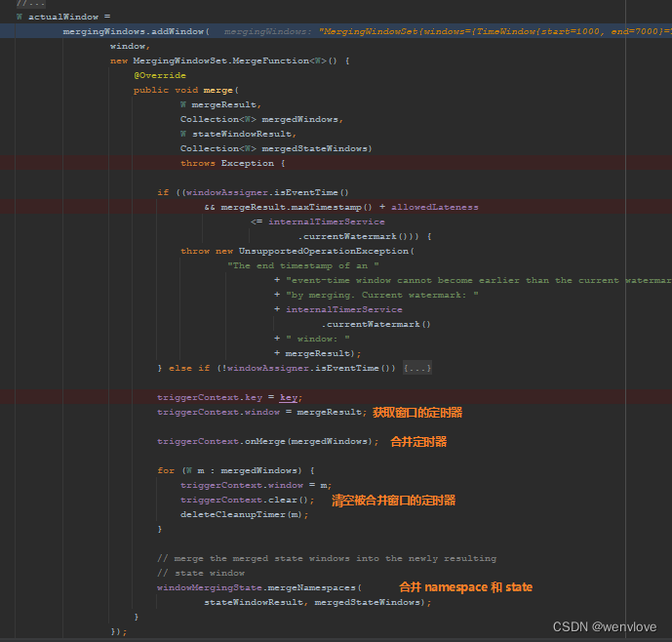Click the 'stateWindowResult, mergedStateWindows);' arguments line
The height and width of the screenshot is (642, 672).
tap(317, 602)
